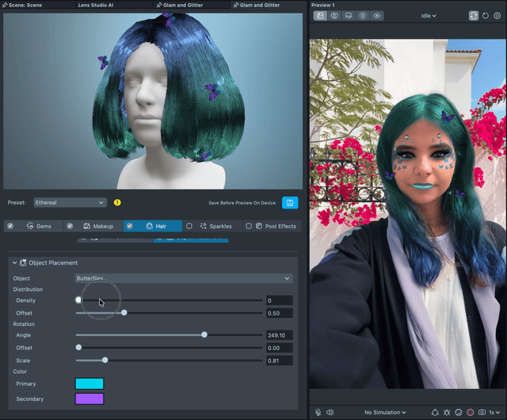Collapse the Object Placement section
The height and width of the screenshot is (420, 507).
[14, 262]
